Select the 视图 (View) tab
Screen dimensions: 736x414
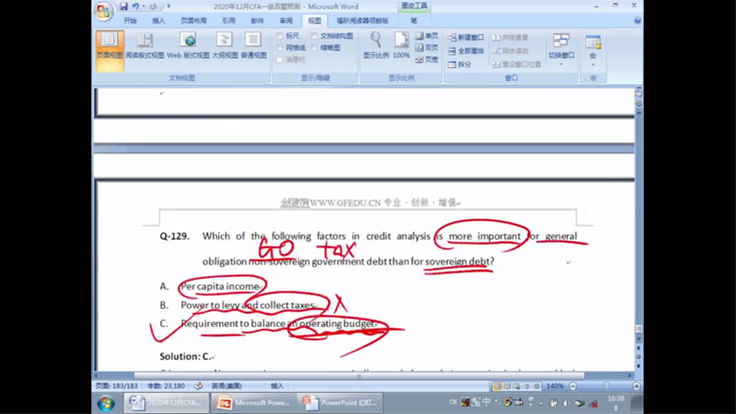[x=314, y=21]
